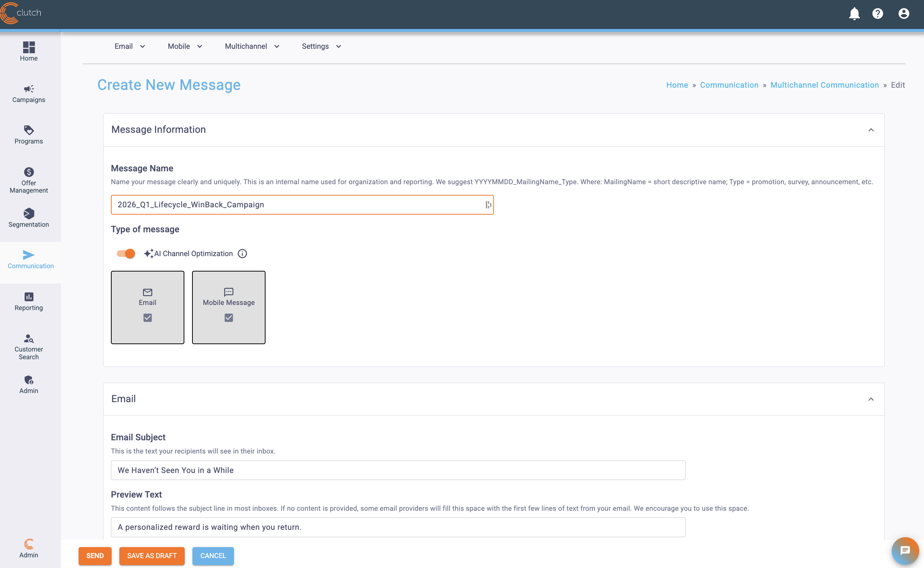Click the AI Channel Optimization info icon
The image size is (924, 568).
(242, 254)
